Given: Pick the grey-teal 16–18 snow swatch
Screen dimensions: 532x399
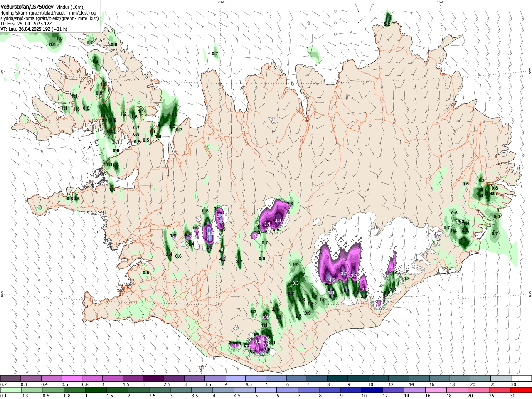Looking at the screenshot, I should [x=440, y=378].
